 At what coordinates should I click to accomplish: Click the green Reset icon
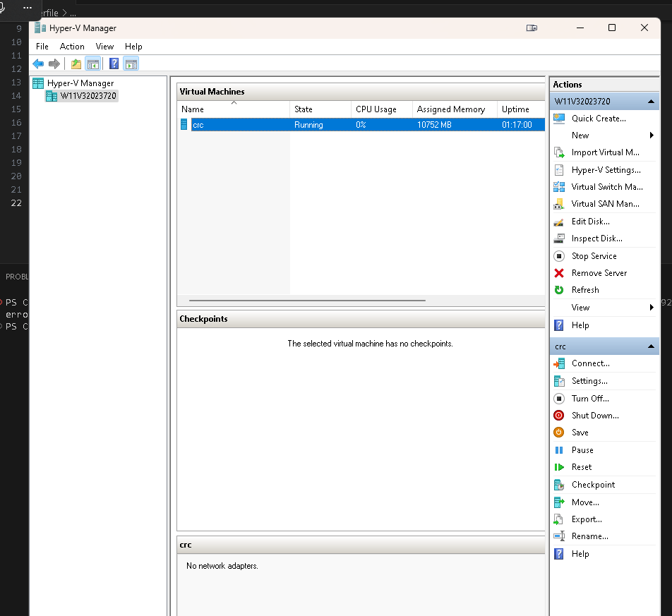[559, 467]
